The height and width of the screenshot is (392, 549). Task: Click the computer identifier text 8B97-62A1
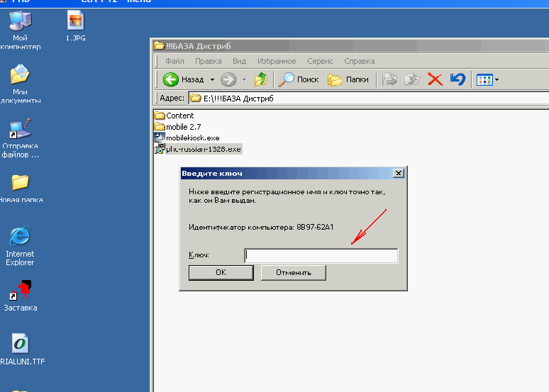[315, 227]
